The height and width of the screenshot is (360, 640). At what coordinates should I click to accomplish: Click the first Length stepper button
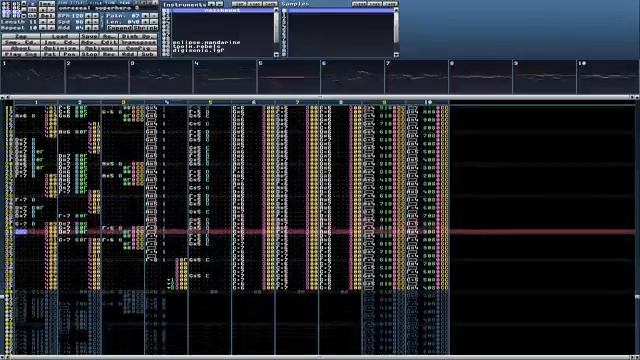click(43, 22)
